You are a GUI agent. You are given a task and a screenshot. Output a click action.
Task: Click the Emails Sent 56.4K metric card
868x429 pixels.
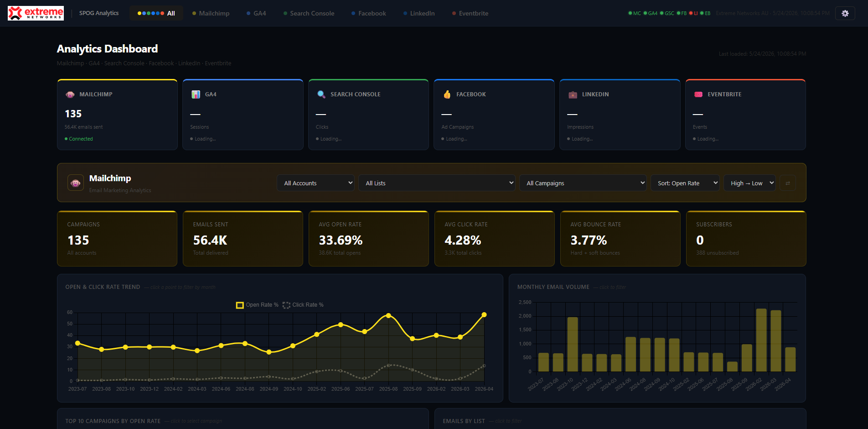coord(243,238)
